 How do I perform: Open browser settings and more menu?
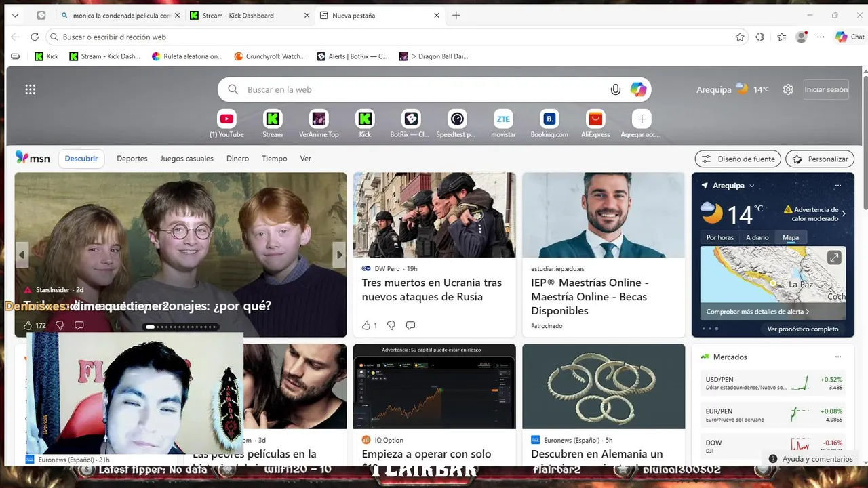point(821,37)
